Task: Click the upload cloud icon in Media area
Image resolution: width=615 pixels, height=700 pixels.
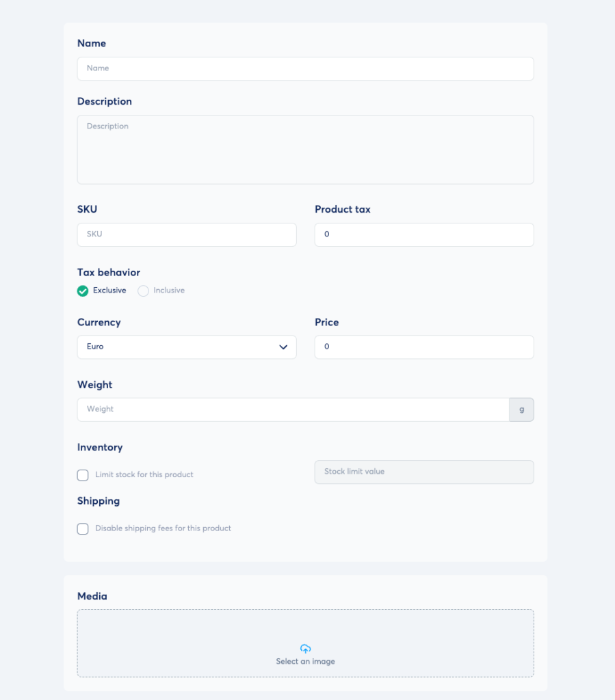Action: 305,647
